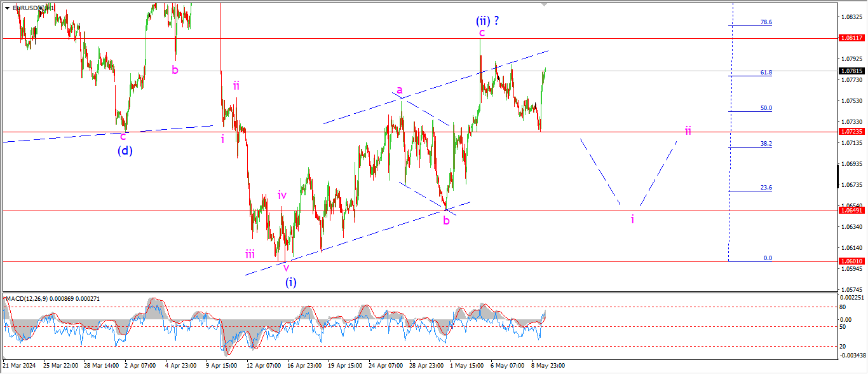Select the red 1.08117 price level label
The width and height of the screenshot is (868, 374).
[851, 38]
